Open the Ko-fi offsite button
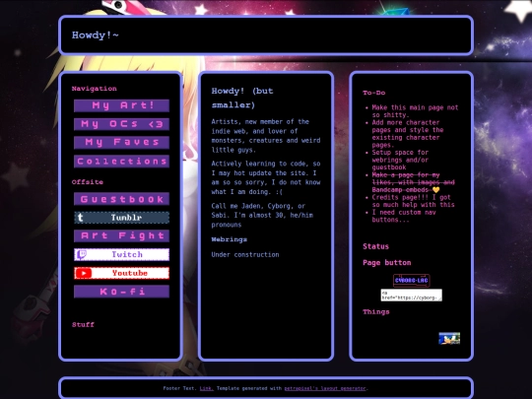This screenshot has width=532, height=399. 121,292
